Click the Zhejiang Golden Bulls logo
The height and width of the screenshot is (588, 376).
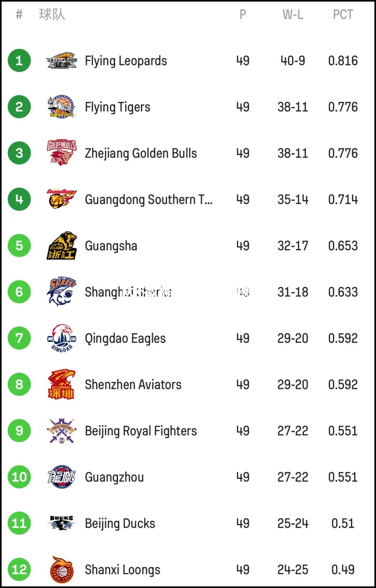(x=62, y=153)
